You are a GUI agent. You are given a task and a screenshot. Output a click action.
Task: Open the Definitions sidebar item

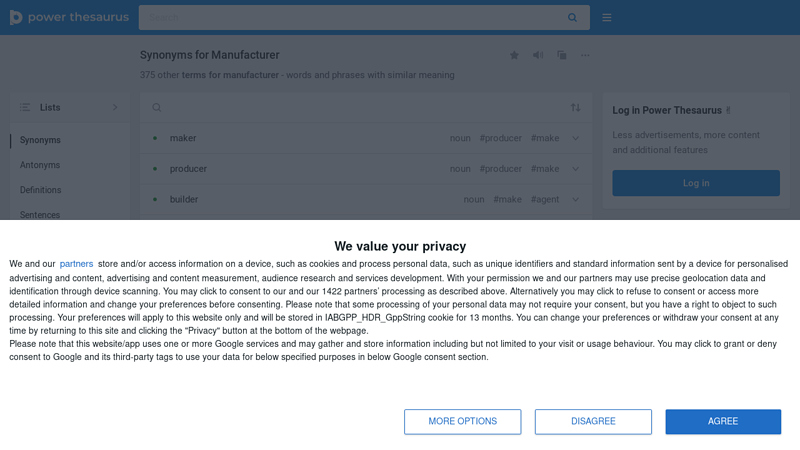(x=40, y=190)
